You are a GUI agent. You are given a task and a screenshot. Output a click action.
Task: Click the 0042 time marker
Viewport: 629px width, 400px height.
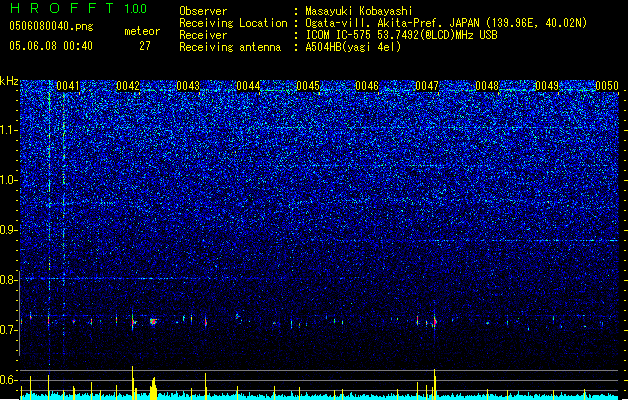pos(128,86)
